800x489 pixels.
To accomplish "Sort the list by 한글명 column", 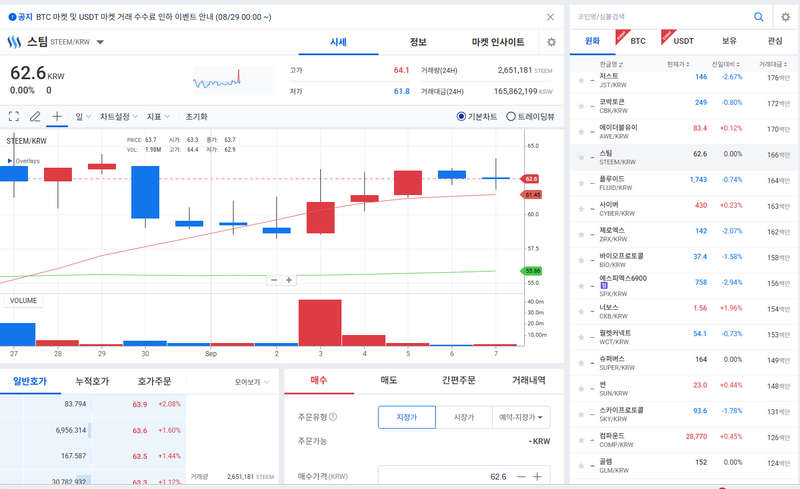I will (x=611, y=64).
